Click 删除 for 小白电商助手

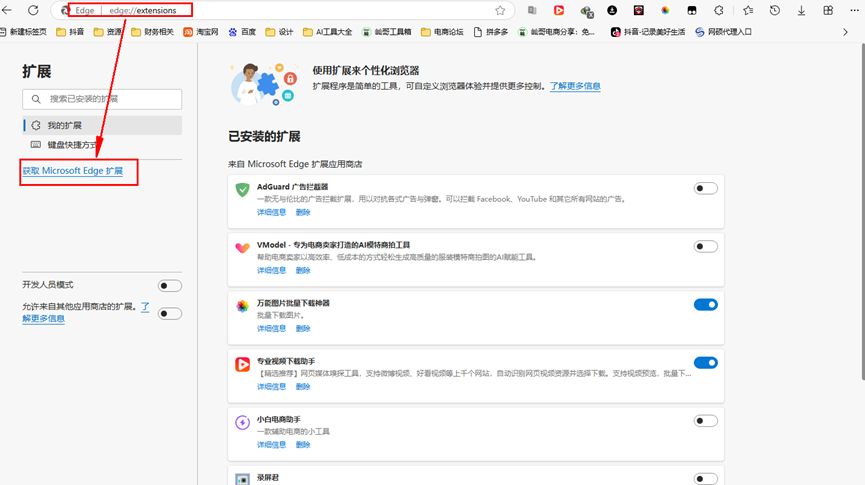[x=303, y=445]
